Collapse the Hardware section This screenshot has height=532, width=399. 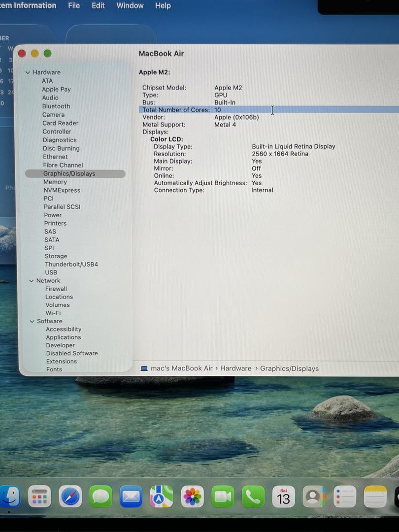[x=28, y=72]
